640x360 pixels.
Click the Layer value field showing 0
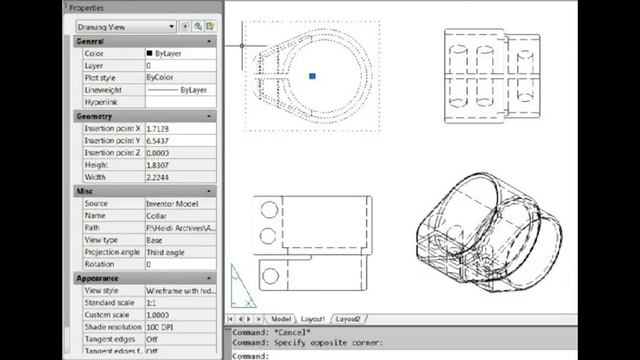(181, 66)
